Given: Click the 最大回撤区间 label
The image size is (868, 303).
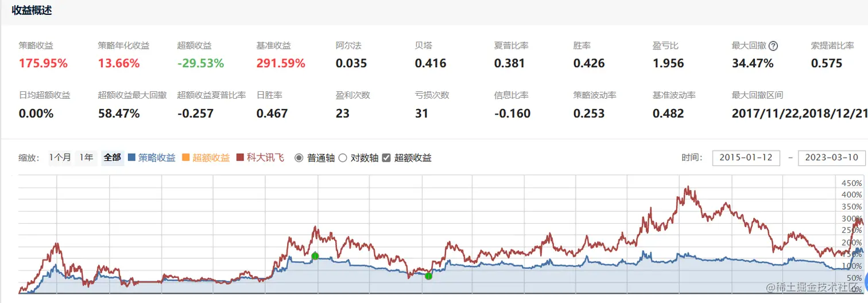Looking at the screenshot, I should pyautogui.click(x=758, y=95).
